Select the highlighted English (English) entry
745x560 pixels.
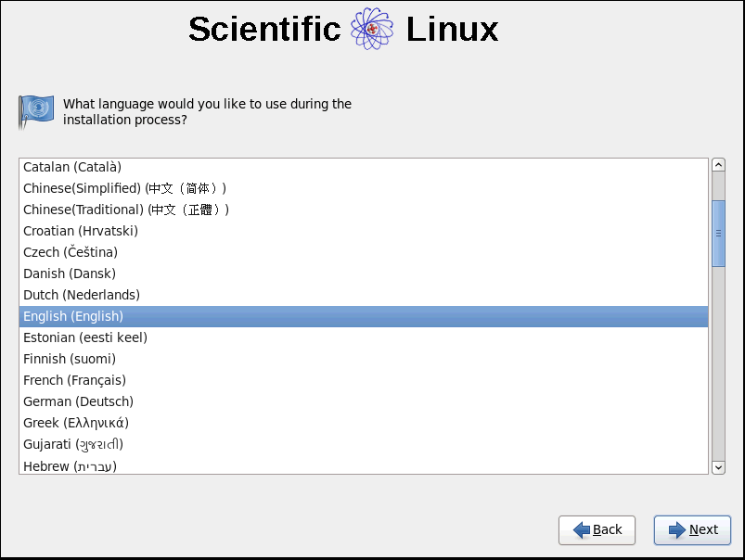click(364, 316)
